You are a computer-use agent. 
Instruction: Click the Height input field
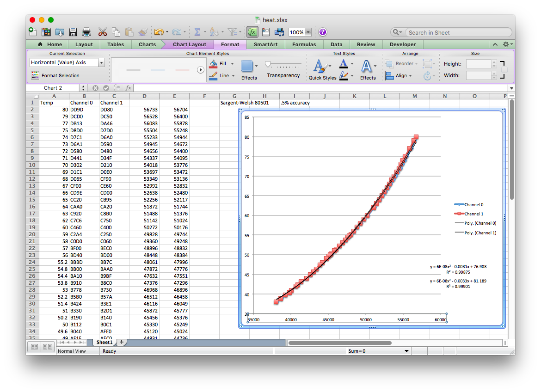click(479, 64)
